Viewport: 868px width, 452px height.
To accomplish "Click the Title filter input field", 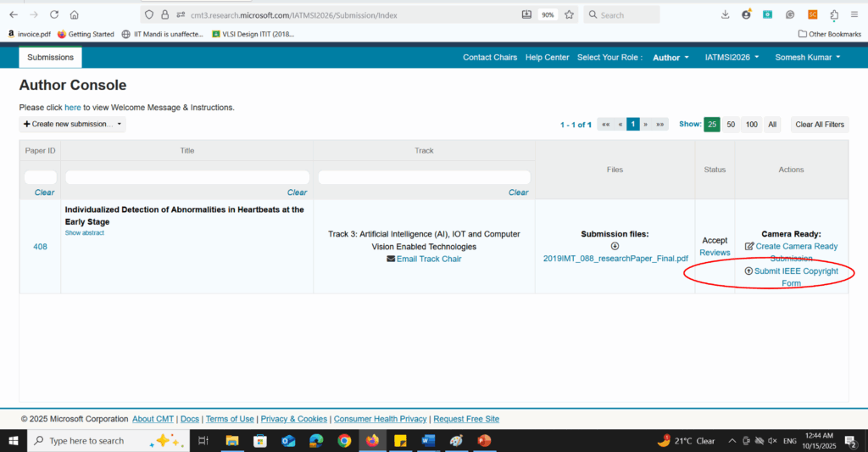I will pyautogui.click(x=186, y=177).
